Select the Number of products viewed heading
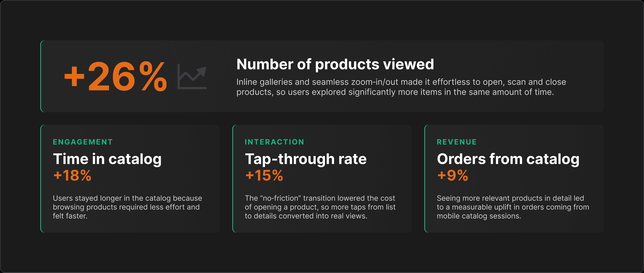 point(335,65)
